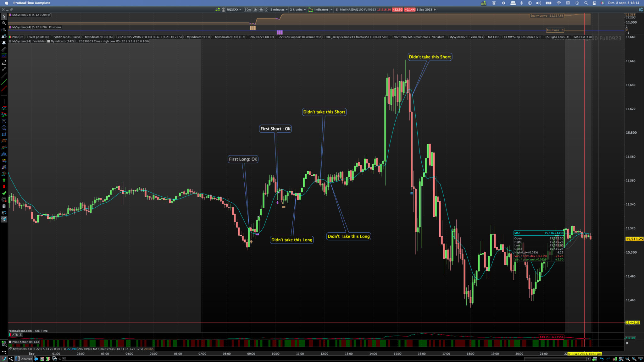
Task: Select the ruler measurement tool
Action: click(x=4, y=49)
